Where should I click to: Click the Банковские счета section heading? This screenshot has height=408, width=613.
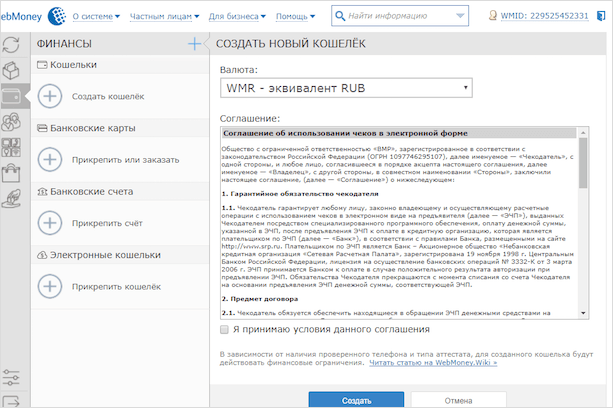[91, 191]
